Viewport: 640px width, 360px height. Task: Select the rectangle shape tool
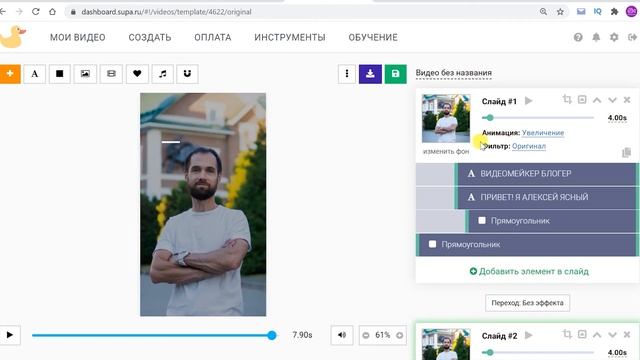coord(60,74)
